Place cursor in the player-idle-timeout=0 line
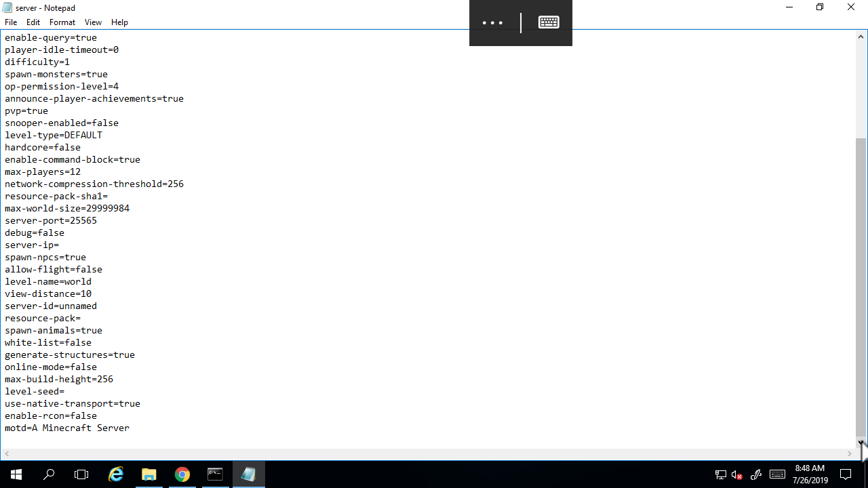This screenshot has height=488, width=868. [x=62, y=50]
